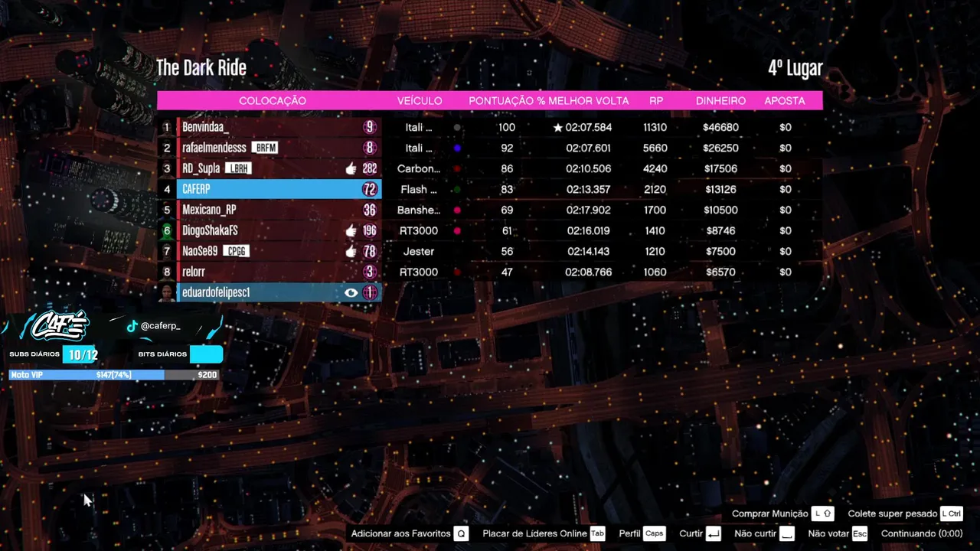Click the VEÍCULO column header

420,101
